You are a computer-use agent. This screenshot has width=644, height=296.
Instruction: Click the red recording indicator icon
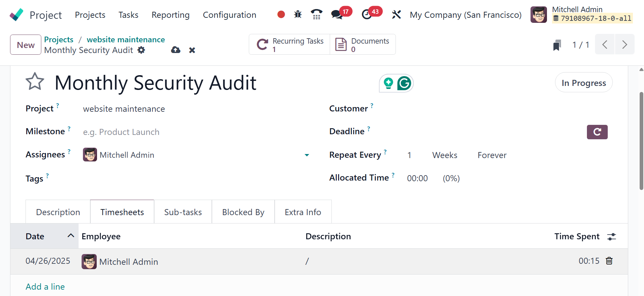tap(281, 14)
